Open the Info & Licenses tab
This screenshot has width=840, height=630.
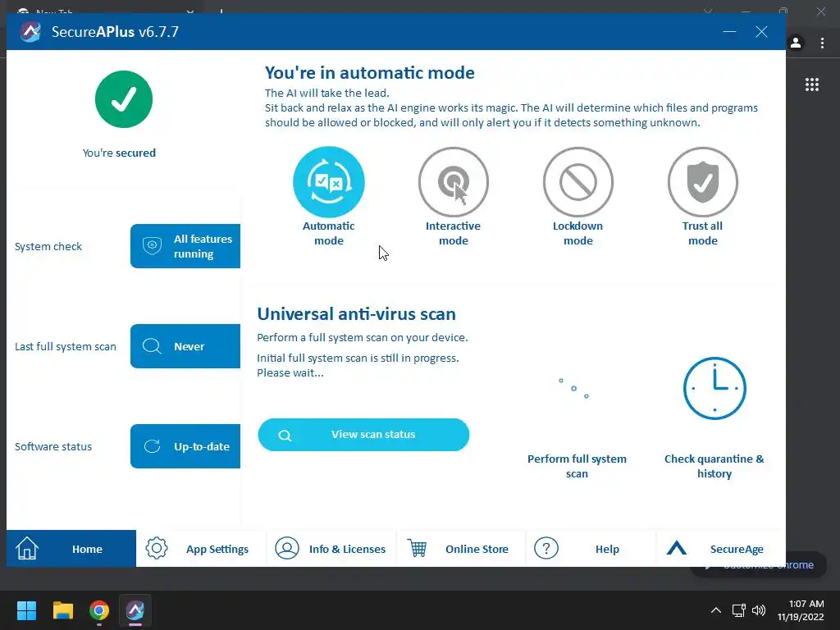coord(331,549)
